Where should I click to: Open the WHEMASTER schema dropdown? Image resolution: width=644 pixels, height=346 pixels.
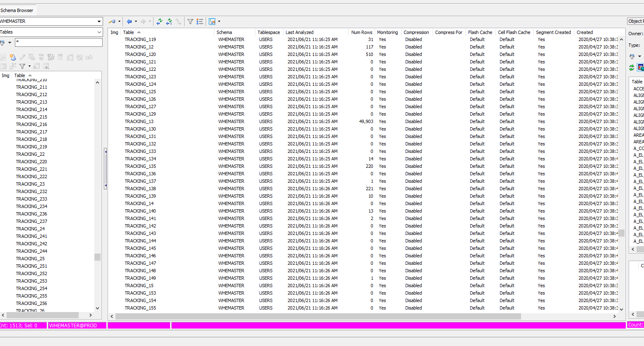pyautogui.click(x=99, y=21)
